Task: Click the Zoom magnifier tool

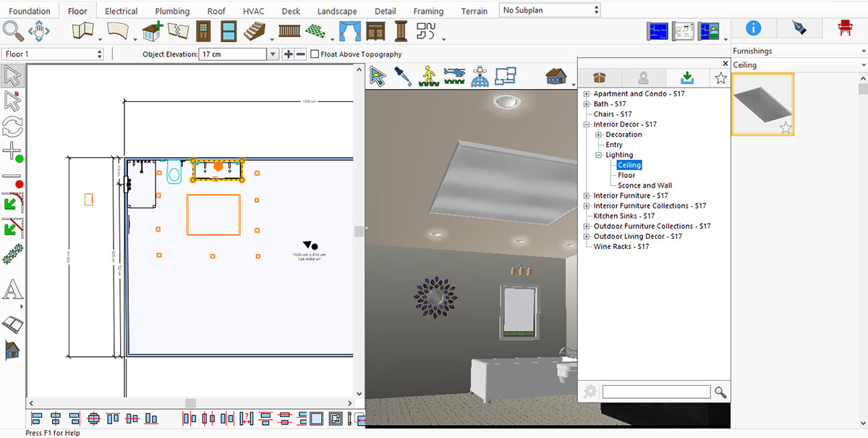Action: click(x=13, y=31)
